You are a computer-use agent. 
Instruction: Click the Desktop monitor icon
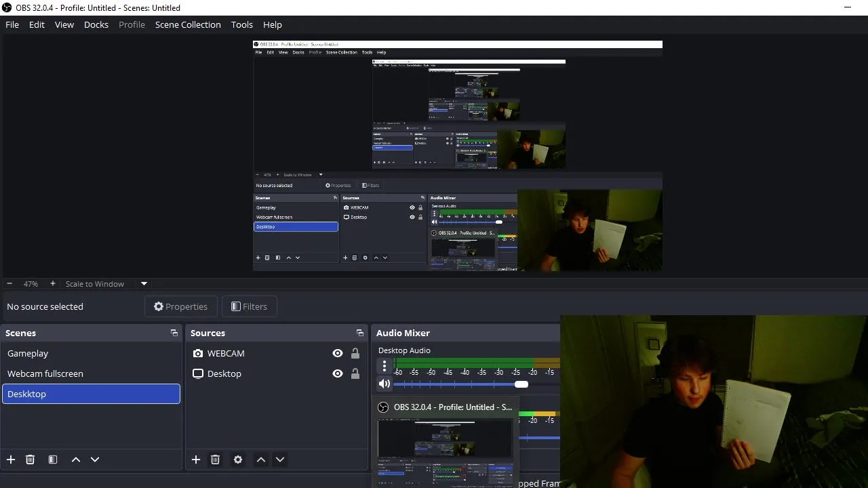coord(198,373)
